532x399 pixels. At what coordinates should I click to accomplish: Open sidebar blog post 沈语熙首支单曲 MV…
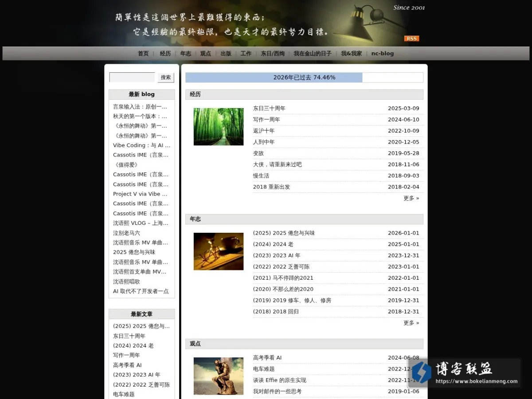click(140, 272)
